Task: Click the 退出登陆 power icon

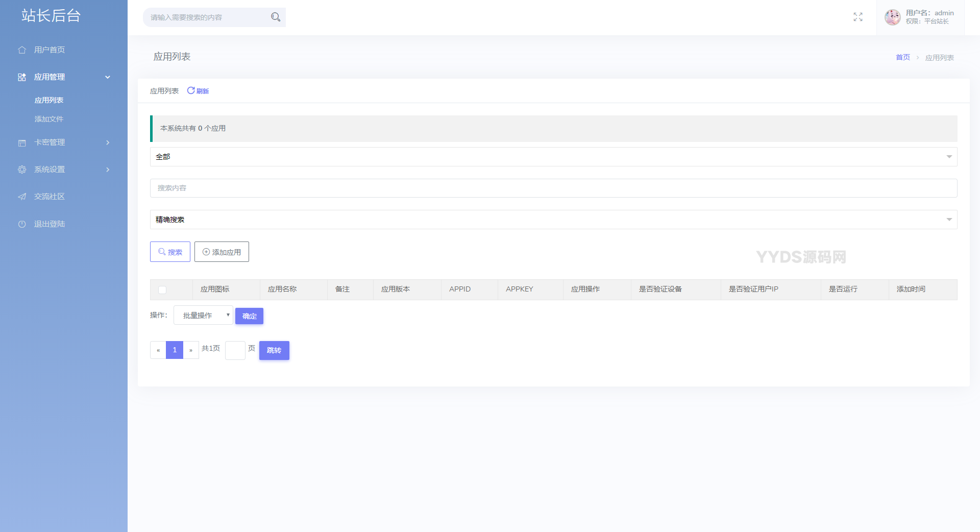Action: pyautogui.click(x=22, y=224)
